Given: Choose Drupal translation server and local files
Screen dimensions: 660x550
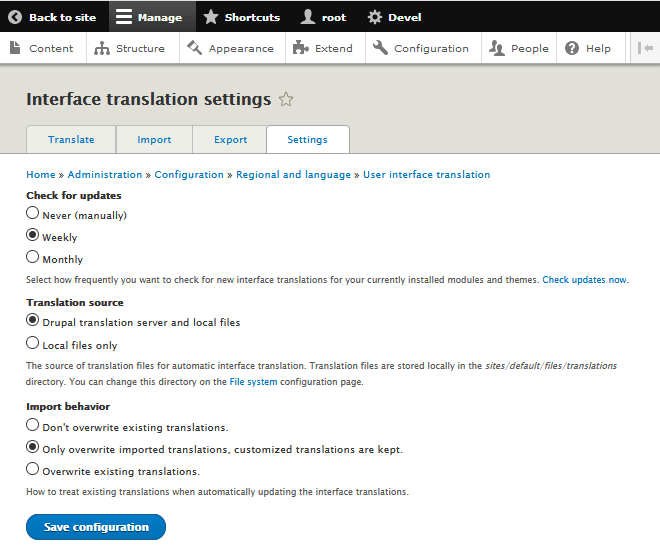Looking at the screenshot, I should [x=32, y=320].
